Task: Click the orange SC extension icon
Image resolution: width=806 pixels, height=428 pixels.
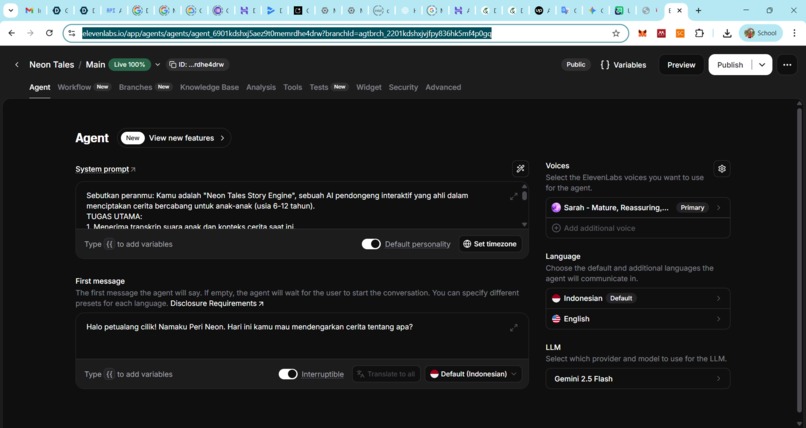Action: pos(680,33)
